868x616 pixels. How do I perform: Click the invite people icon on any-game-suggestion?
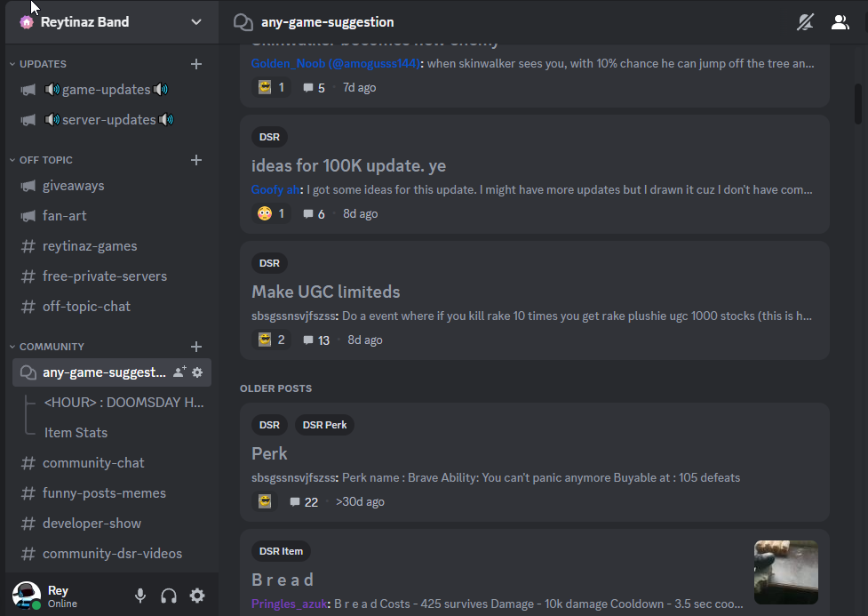179,372
